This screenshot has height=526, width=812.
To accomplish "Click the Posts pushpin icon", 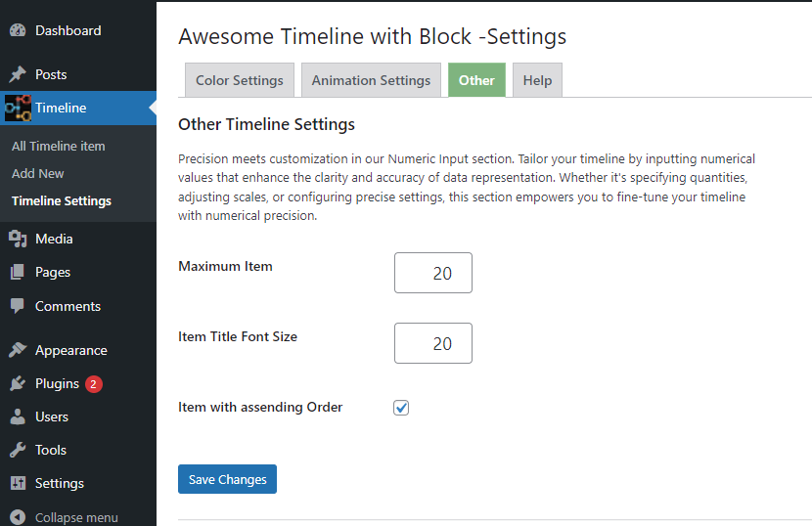I will (18, 74).
